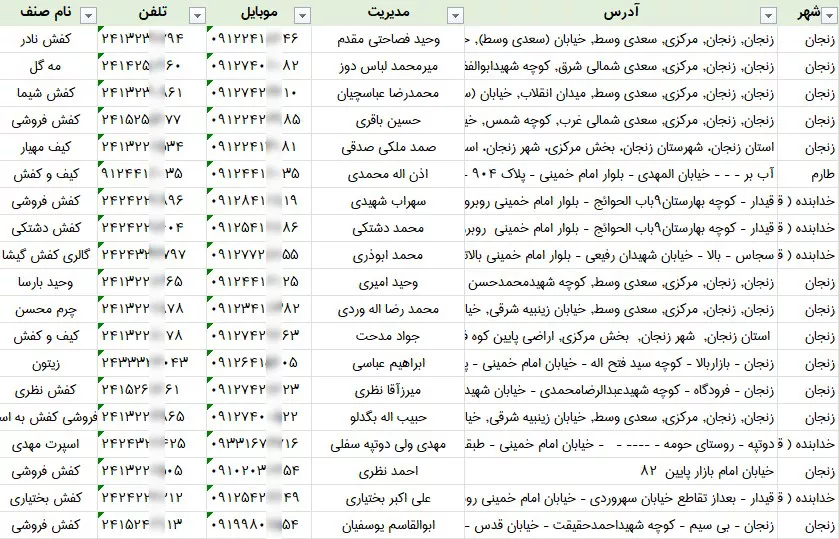
Task: Open the filter dropdown for the آدرس column
Action: 768,16
